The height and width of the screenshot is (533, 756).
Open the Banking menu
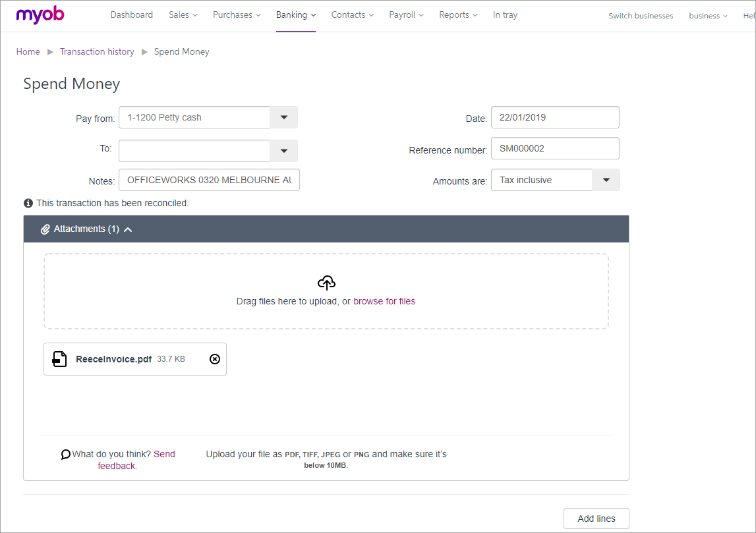[x=295, y=15]
